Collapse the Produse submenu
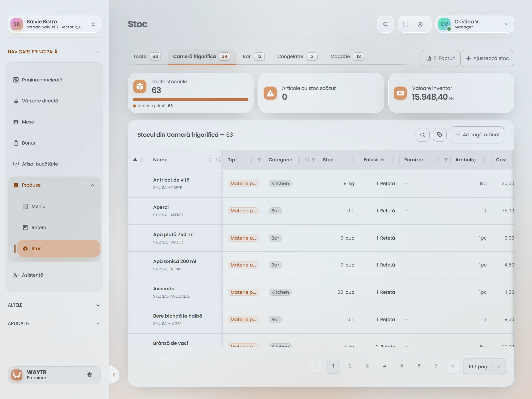532x399 pixels. (x=93, y=185)
